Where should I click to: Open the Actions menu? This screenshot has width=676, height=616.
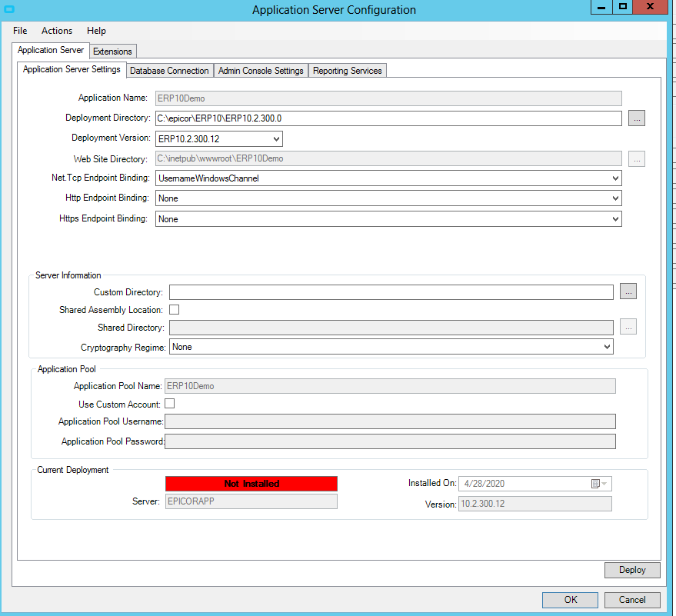pos(56,31)
